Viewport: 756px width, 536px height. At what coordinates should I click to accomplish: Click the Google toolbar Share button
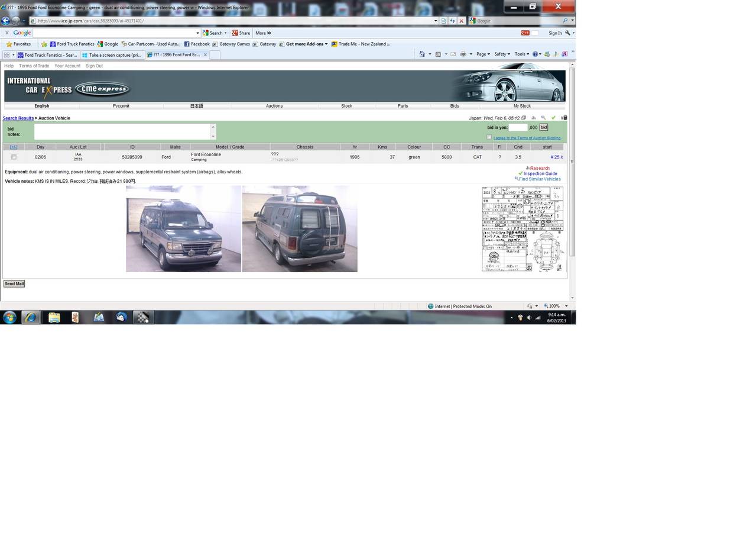coord(241,33)
